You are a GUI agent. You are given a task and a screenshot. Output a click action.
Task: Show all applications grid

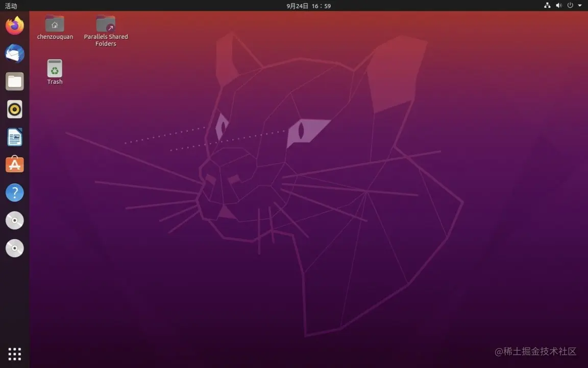pyautogui.click(x=15, y=354)
